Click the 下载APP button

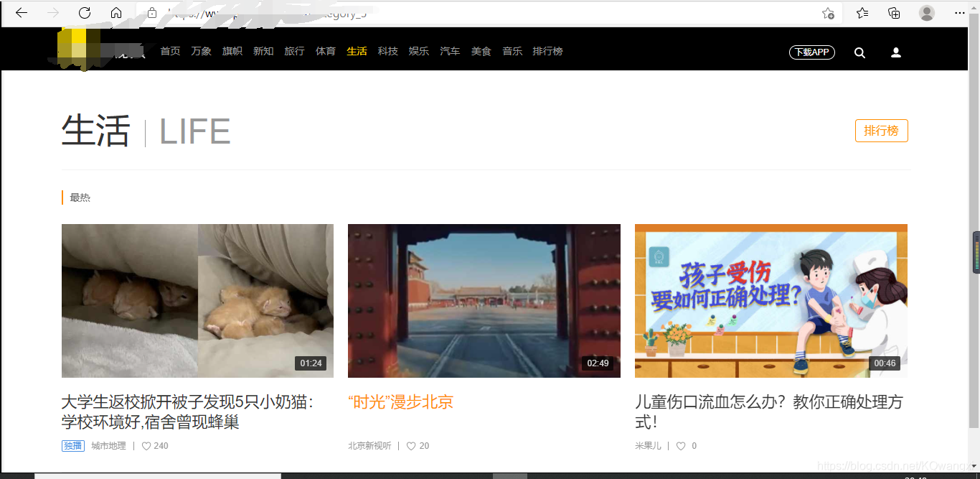[x=812, y=52]
